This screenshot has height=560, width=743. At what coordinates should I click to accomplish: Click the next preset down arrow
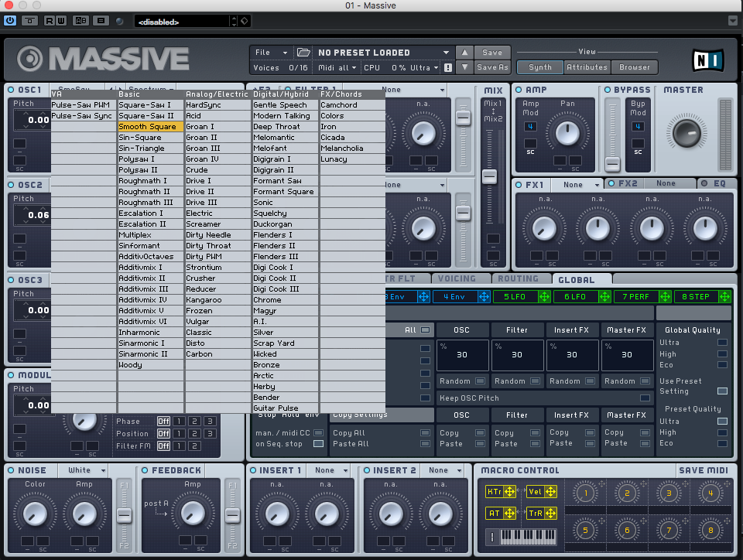point(464,67)
